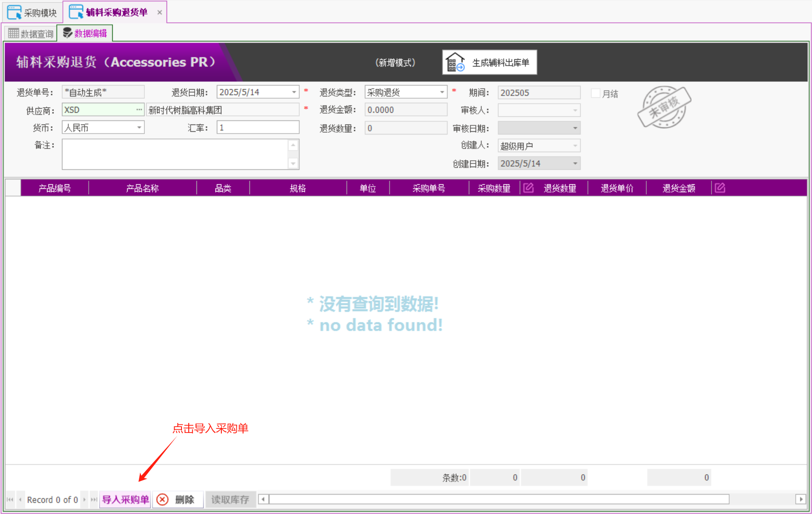
Task: Click the warehouse icon for 生成辅料出库单
Action: pos(455,62)
